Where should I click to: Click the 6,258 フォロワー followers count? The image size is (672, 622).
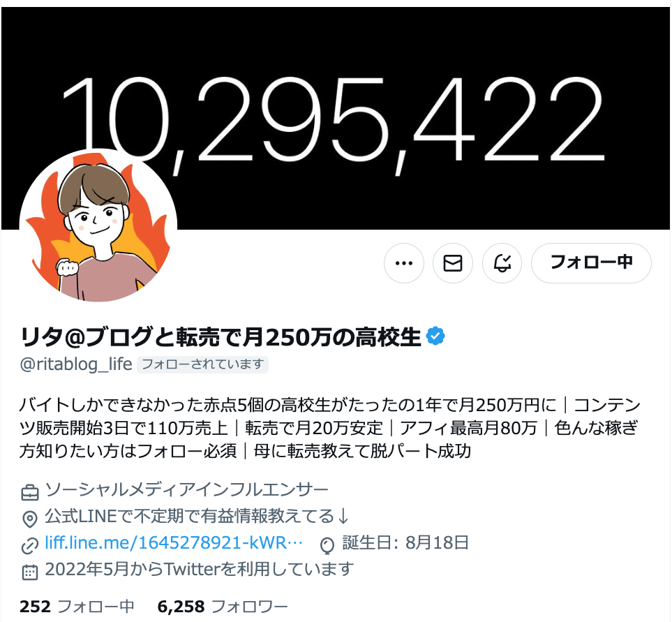tap(223, 607)
